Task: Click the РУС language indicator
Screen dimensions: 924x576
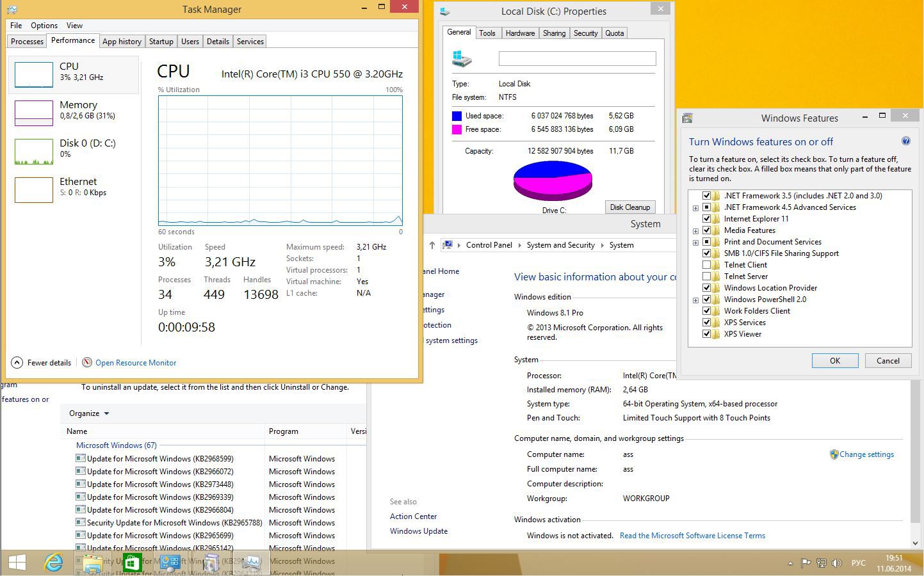Action: click(858, 563)
